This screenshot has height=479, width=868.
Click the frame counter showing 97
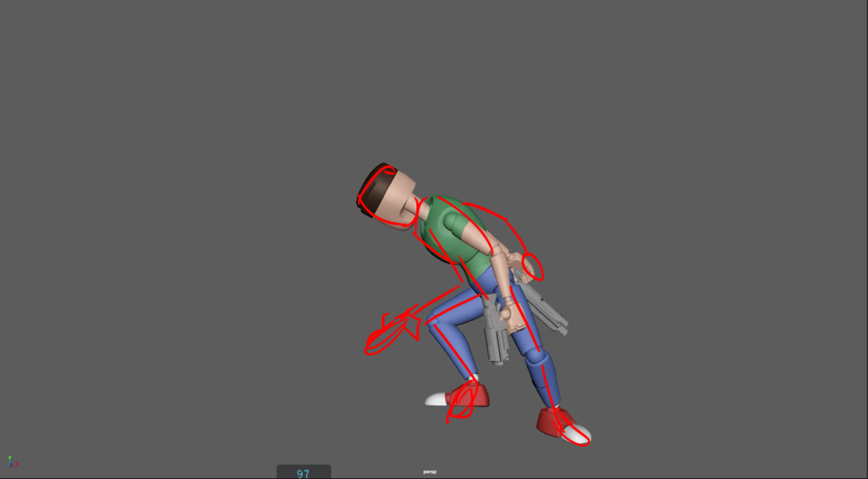point(303,473)
